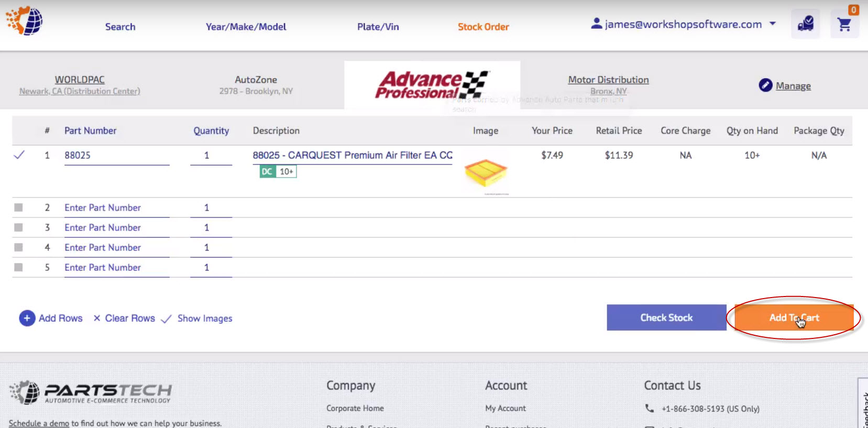
Task: Select the Motor Distribution supplier tab
Action: click(x=608, y=85)
